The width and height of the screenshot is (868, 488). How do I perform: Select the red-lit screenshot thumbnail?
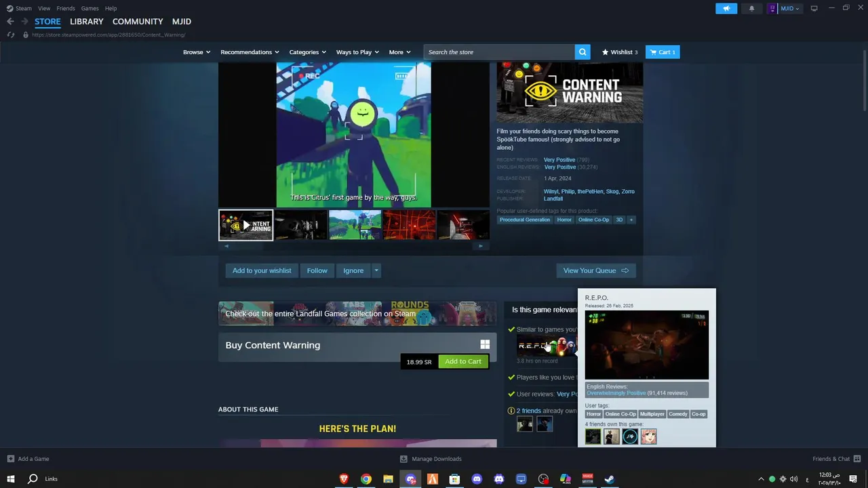coord(409,225)
